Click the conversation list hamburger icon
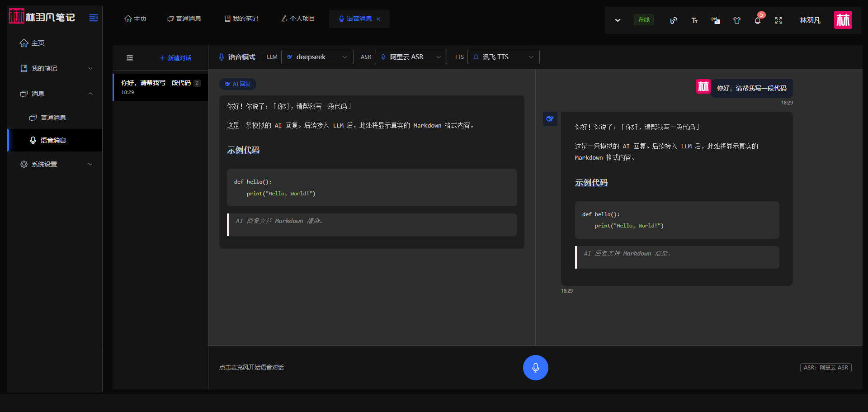Screen dimensions: 868x412 point(130,58)
